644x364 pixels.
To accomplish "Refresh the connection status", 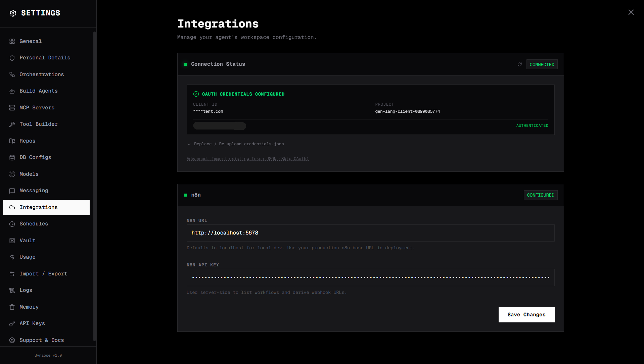I will tap(520, 64).
